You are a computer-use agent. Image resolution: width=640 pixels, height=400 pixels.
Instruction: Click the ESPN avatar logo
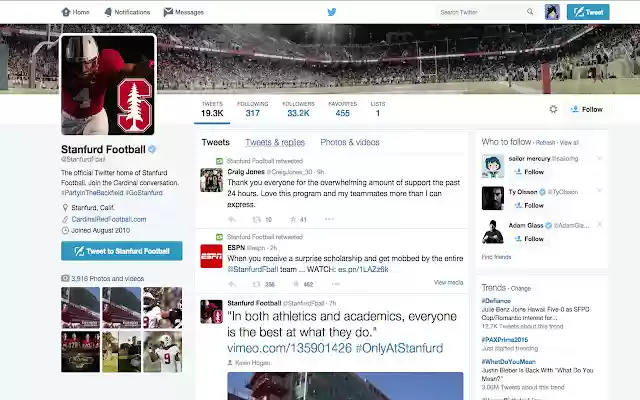[x=211, y=256]
